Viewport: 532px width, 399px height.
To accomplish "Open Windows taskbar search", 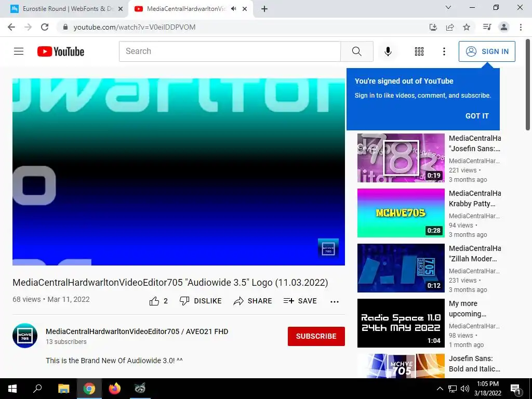I will [x=37, y=389].
